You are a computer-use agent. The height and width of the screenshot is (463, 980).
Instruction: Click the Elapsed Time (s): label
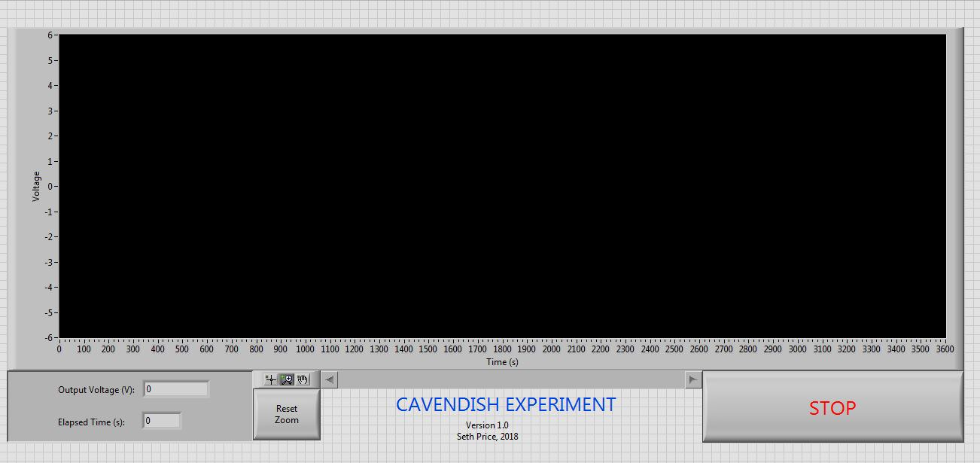pyautogui.click(x=91, y=422)
